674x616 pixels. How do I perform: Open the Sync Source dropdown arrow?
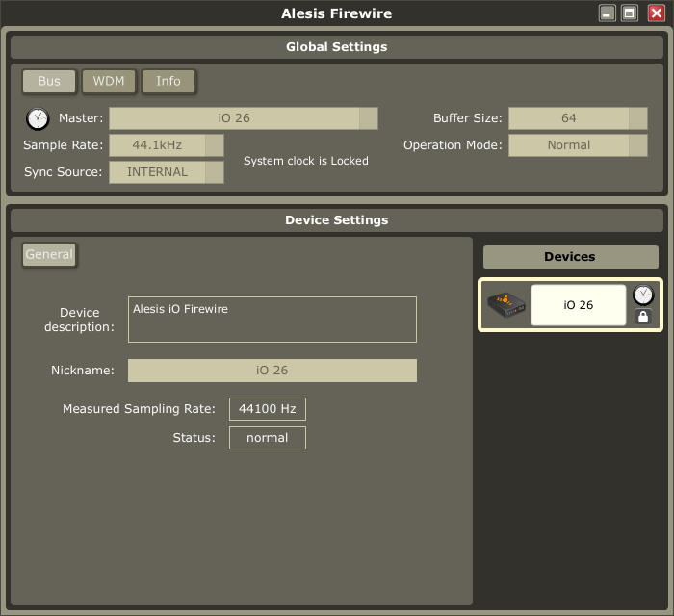[x=215, y=172]
